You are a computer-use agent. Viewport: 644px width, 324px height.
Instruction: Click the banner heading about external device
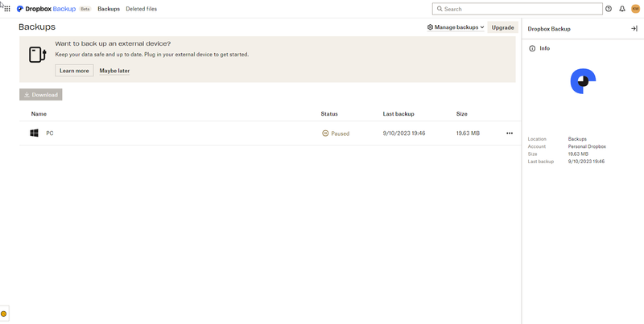click(113, 44)
